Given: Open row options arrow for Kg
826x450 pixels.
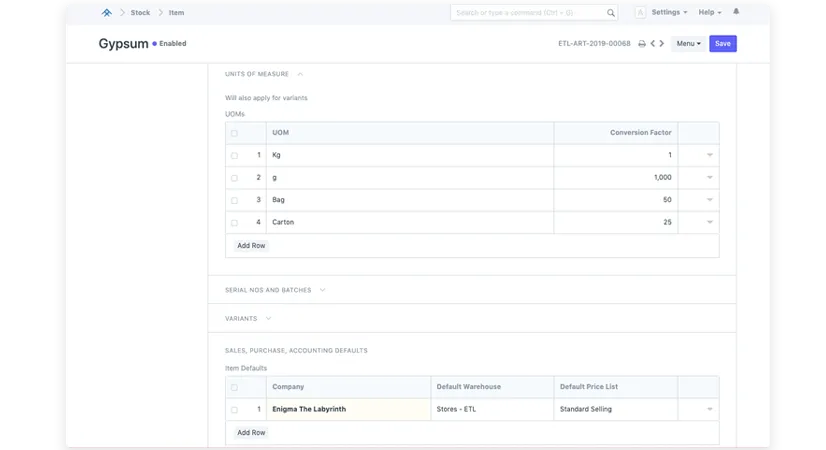Looking at the screenshot, I should [710, 155].
